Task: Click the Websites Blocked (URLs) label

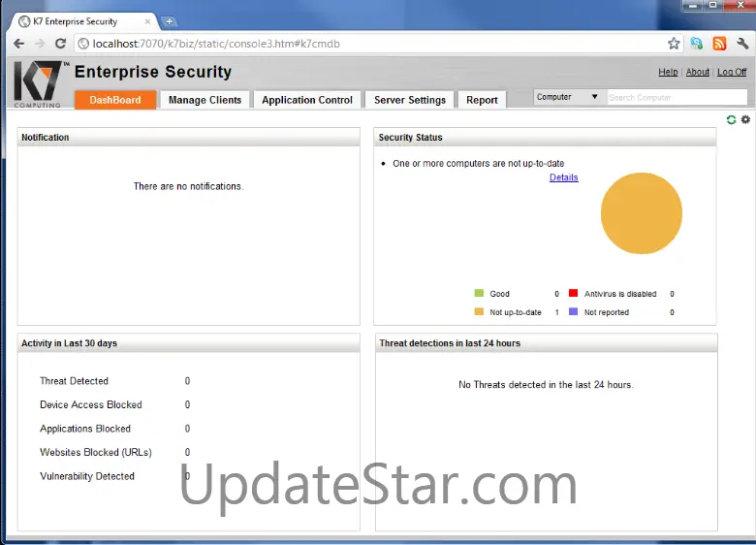Action: (95, 453)
